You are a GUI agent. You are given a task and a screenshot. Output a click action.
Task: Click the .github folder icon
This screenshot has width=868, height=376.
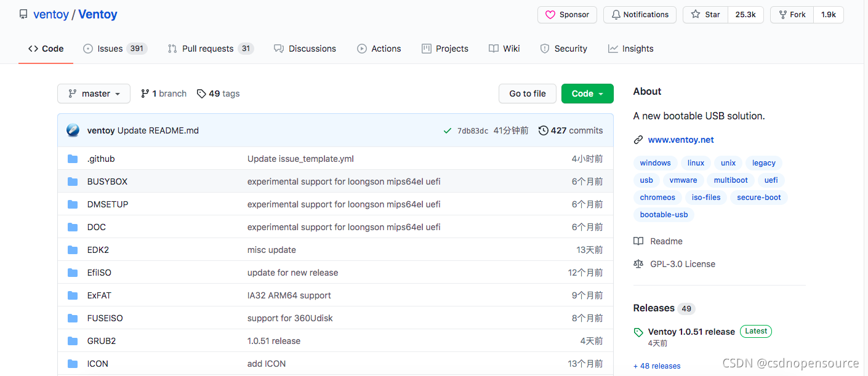tap(73, 159)
